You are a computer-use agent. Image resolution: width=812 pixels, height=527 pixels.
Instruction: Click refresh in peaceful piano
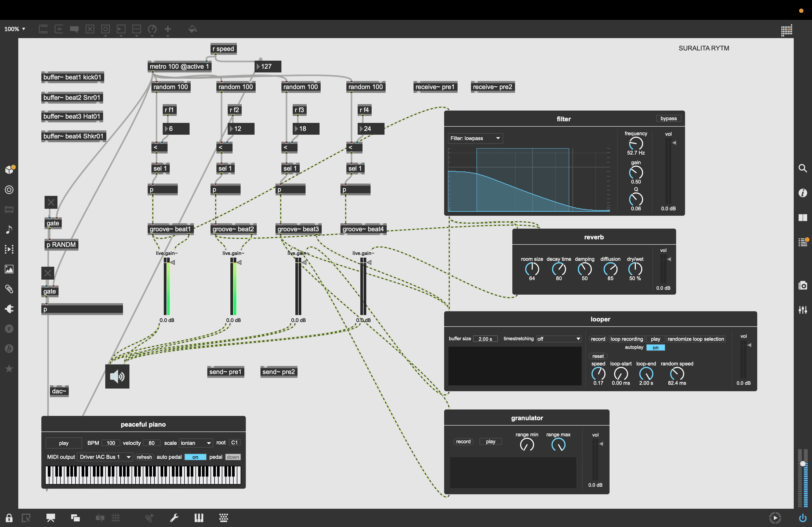(144, 457)
